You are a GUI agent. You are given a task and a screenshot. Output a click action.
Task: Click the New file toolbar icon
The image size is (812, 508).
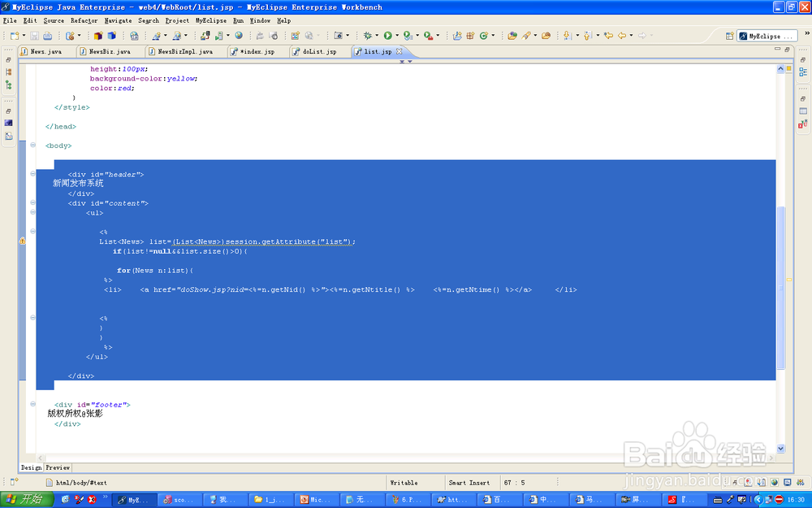(15, 36)
